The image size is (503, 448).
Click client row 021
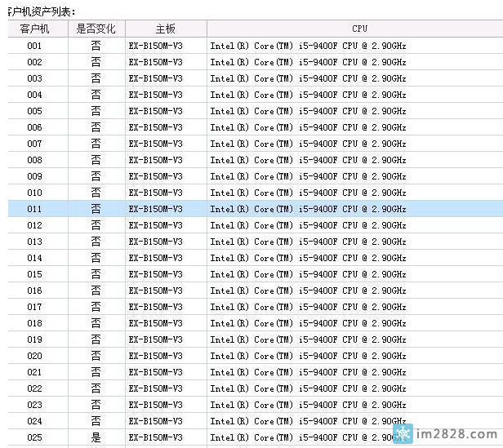(34, 372)
